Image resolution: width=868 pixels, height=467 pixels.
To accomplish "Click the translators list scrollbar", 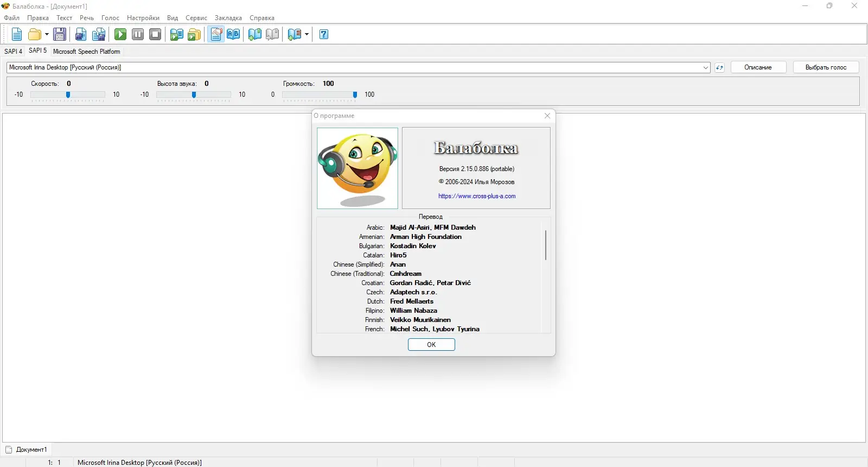I will 545,244.
